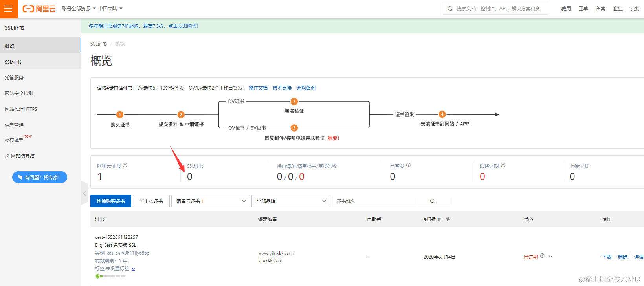The image size is (644, 286).
Task: Expand chevron next to 已过期 status
Action: [550, 257]
